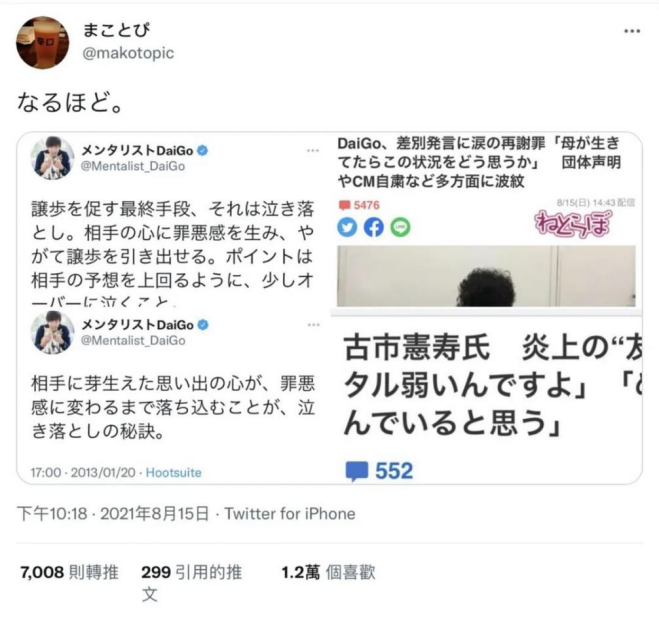Click the LINE share icon
This screenshot has width=659, height=622.
click(400, 227)
